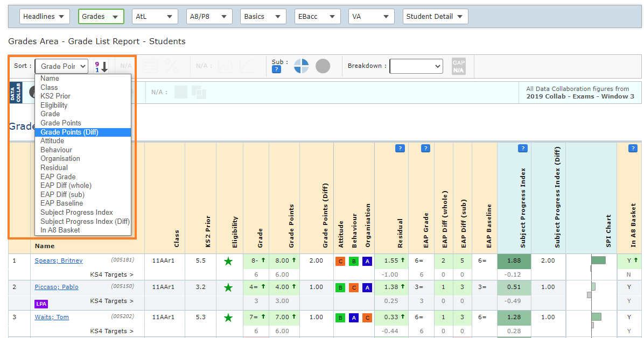
Task: Click the quartered circle Sub icon
Action: click(x=301, y=66)
